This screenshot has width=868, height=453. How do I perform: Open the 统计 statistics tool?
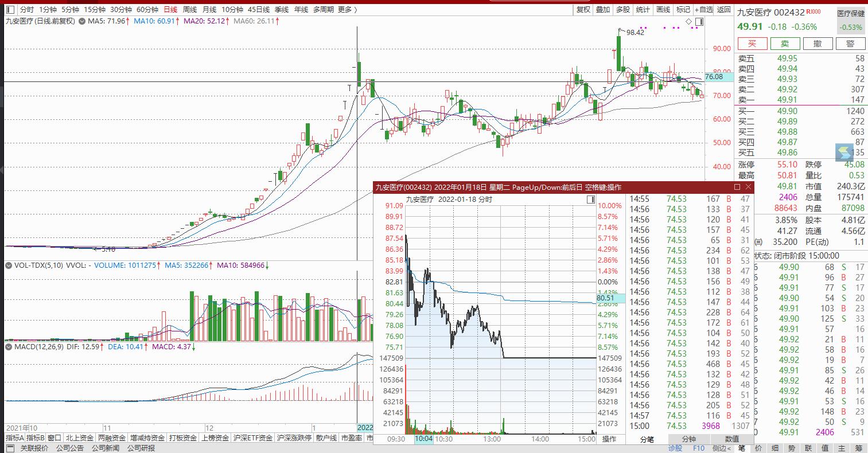643,10
